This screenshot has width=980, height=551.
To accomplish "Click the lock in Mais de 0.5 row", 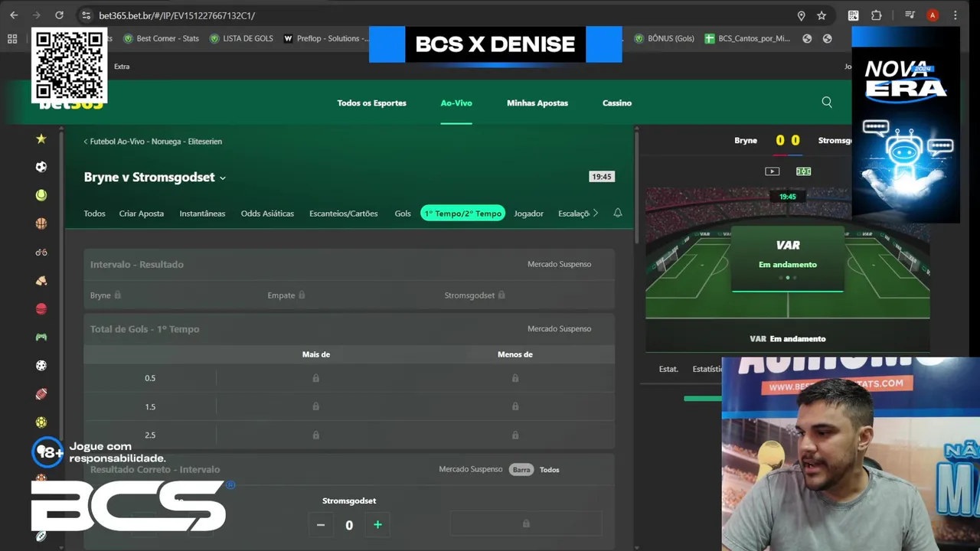I will point(315,378).
